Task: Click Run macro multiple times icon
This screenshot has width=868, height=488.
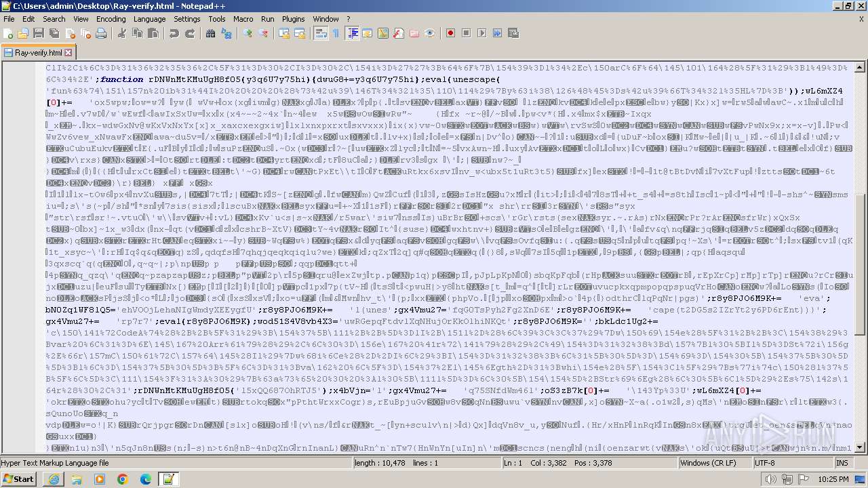Action: 497,33
